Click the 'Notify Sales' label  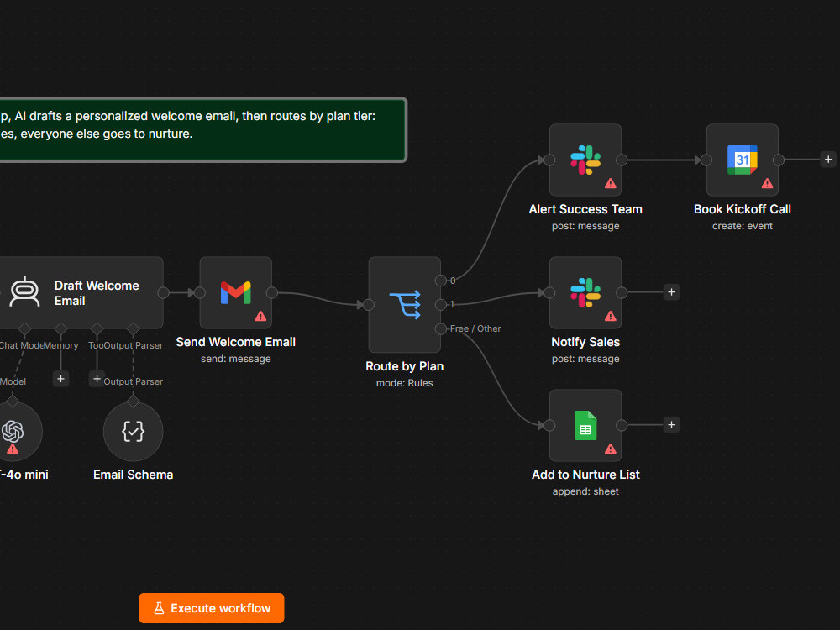[585, 342]
